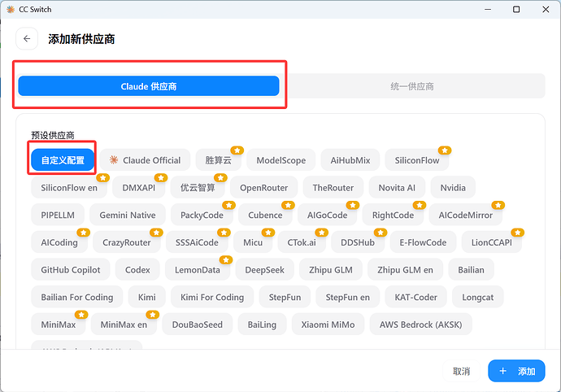Pick the SSSAiCode preset
This screenshot has width=561, height=392.
(197, 242)
